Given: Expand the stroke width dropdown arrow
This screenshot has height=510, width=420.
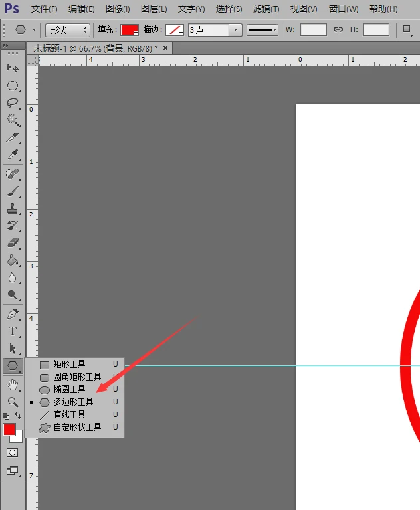Looking at the screenshot, I should pyautogui.click(x=235, y=30).
